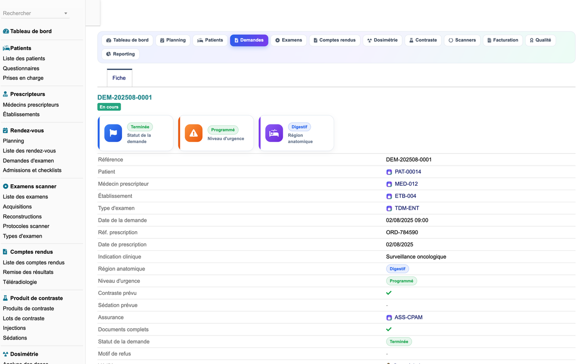The image size is (588, 364).
Task: Open Types d'examen in sidebar
Action: click(23, 236)
